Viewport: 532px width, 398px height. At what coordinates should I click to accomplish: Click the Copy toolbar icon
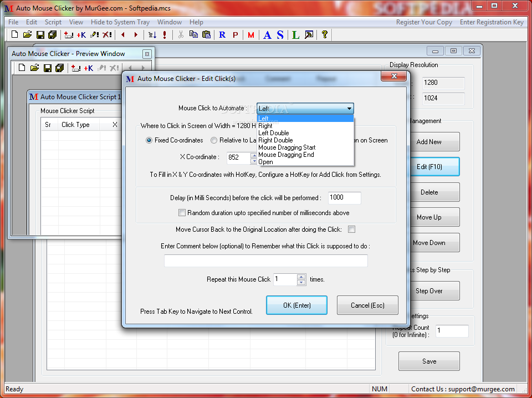point(193,34)
